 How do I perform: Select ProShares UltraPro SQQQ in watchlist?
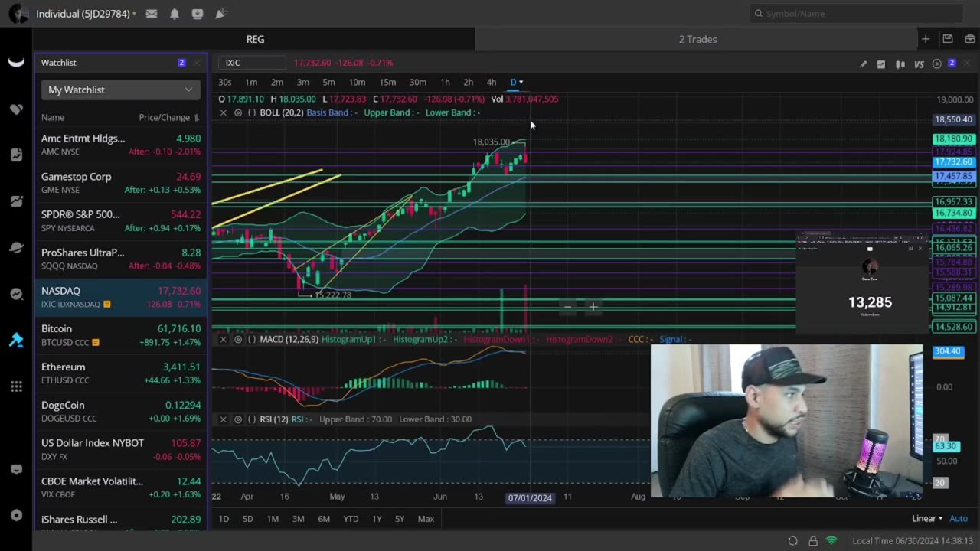click(x=121, y=259)
